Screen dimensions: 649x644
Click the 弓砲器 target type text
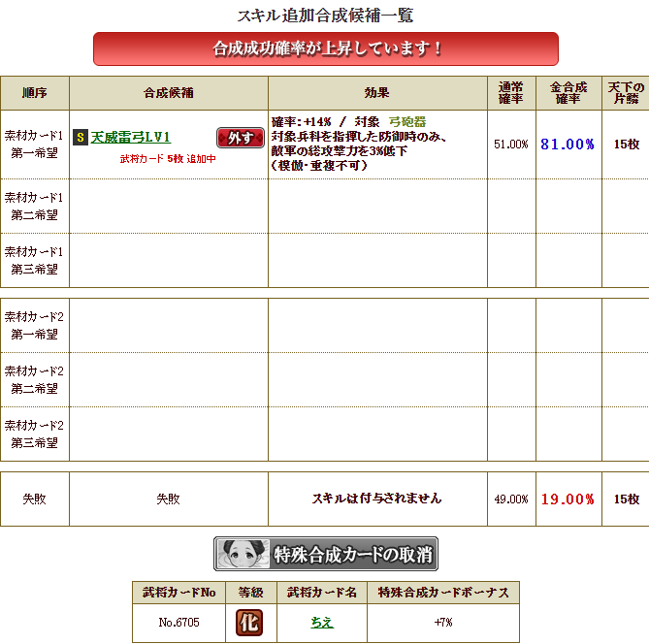[x=407, y=122]
